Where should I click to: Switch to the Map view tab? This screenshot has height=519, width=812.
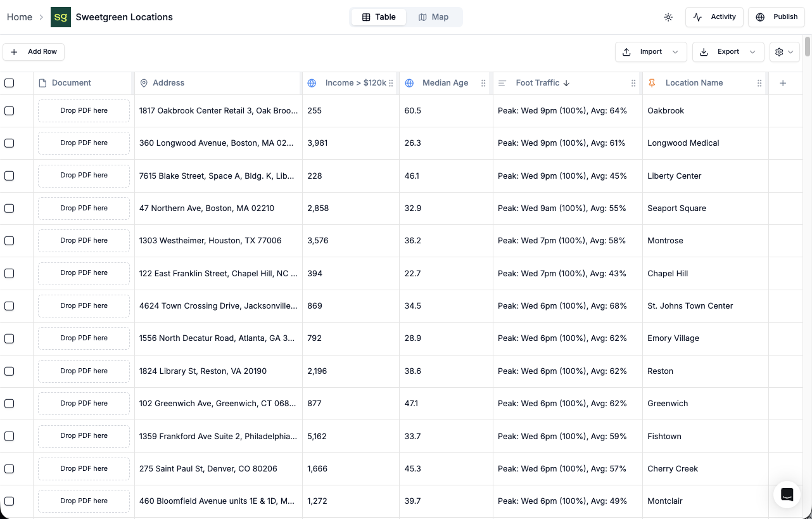(433, 17)
